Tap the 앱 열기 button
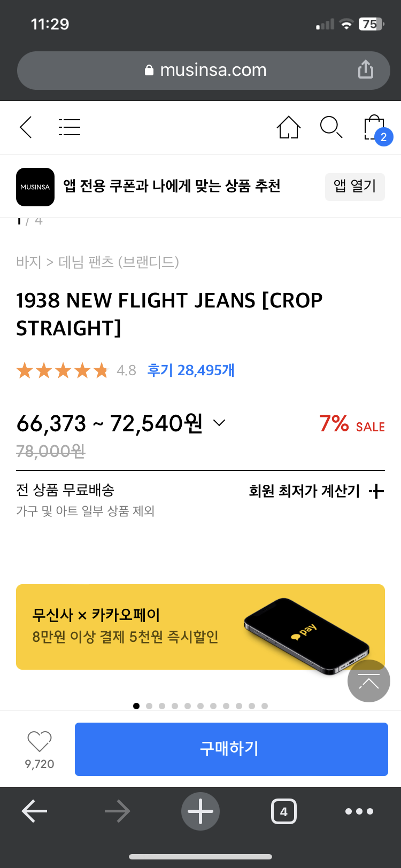The height and width of the screenshot is (868, 401). click(354, 187)
